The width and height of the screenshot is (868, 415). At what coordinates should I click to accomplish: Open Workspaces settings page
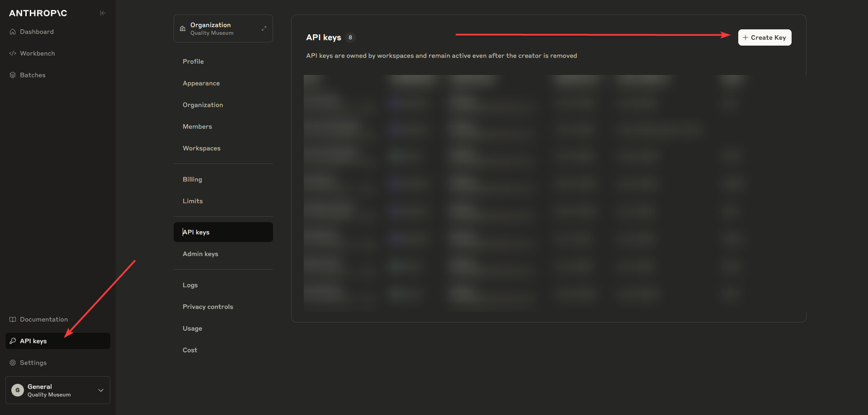coord(223,148)
